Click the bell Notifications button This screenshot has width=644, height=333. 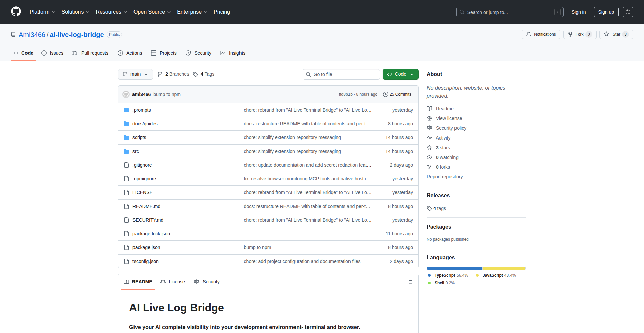click(x=541, y=34)
